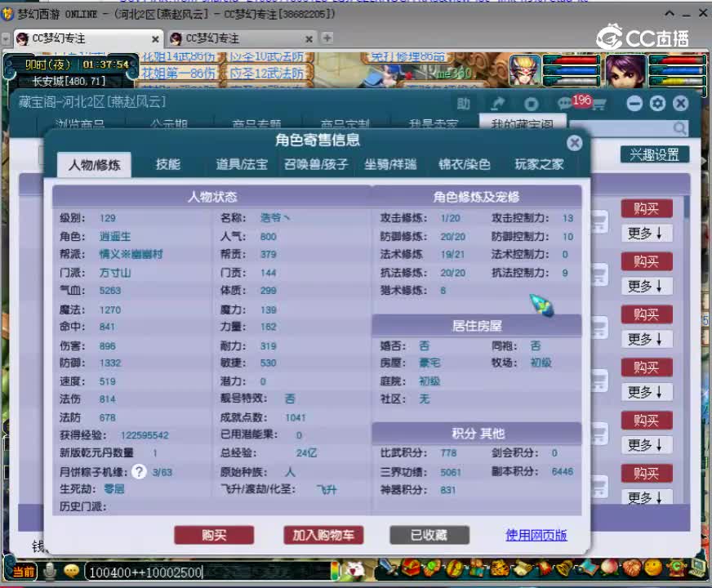
Task: Click the chat input field containing 100400++10002500
Action: point(209,572)
